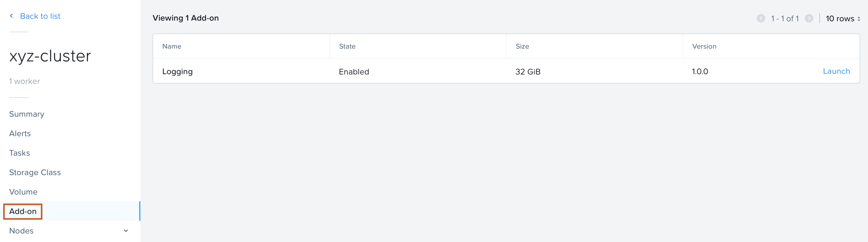Click the Nodes sidebar label
Screen dimensions: 868x242
21,231
